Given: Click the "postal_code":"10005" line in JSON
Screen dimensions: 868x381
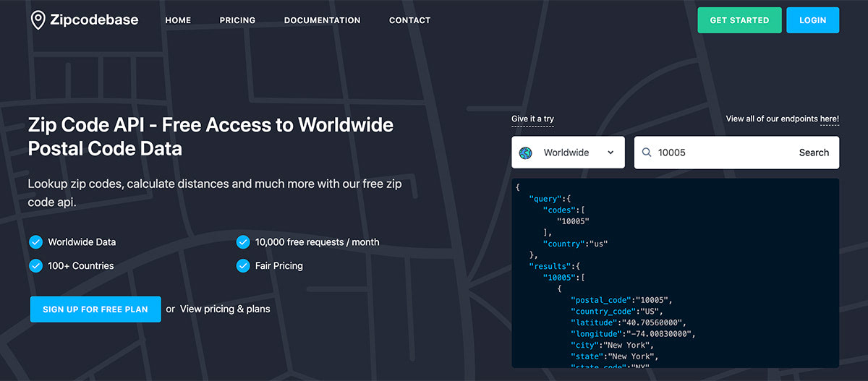Looking at the screenshot, I should (622, 300).
